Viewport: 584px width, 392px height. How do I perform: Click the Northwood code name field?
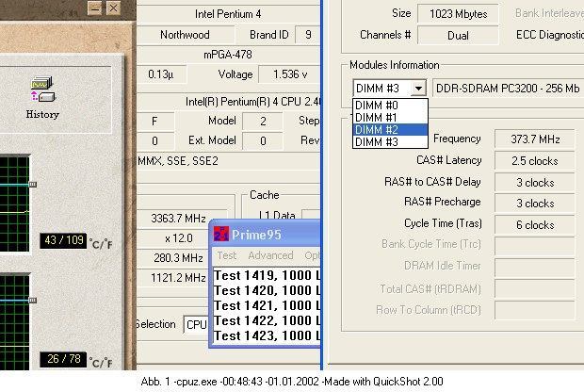point(186,35)
